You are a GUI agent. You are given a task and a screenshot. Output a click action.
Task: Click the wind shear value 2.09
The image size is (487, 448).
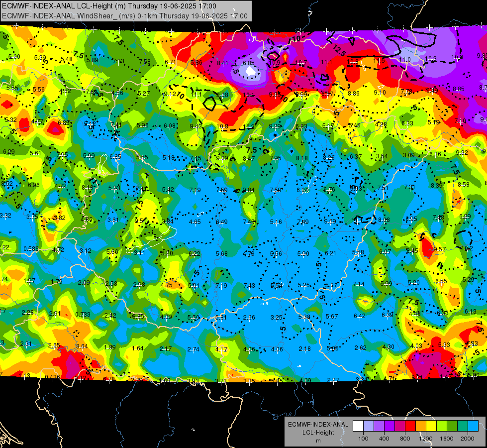coord(84,283)
